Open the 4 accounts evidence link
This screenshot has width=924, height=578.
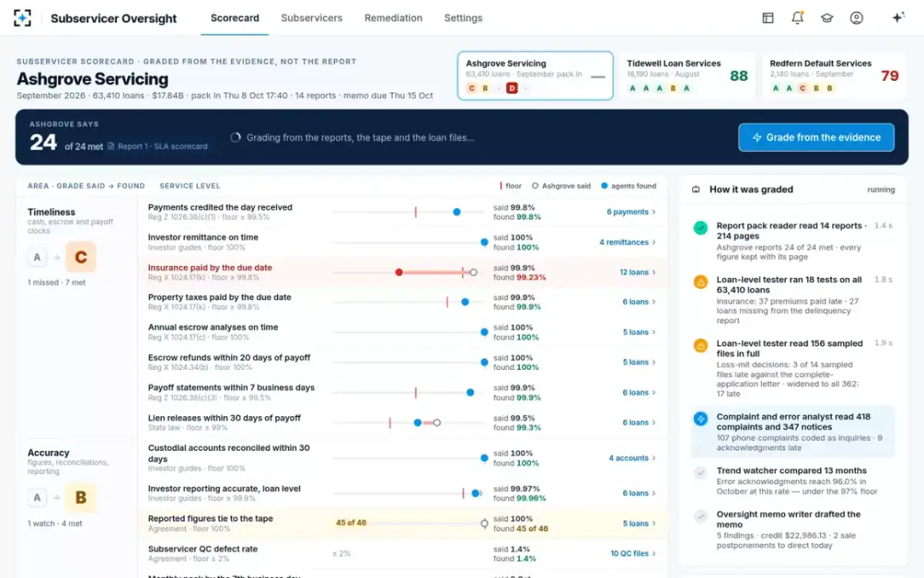(632, 458)
